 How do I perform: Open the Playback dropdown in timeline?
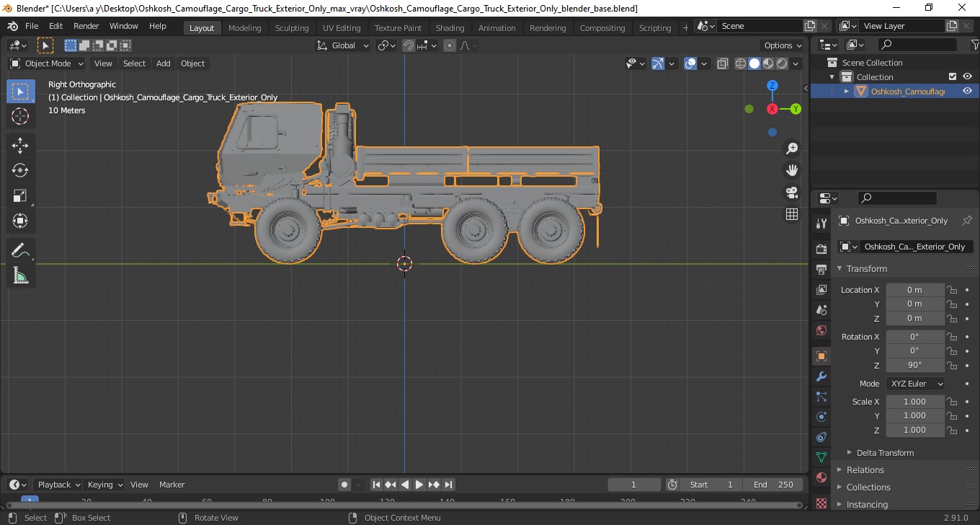[x=59, y=485]
